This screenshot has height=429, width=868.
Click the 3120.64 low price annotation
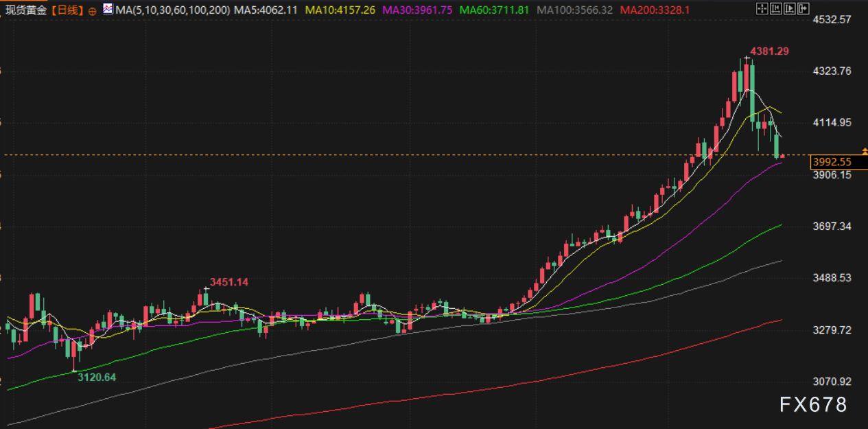[96, 377]
